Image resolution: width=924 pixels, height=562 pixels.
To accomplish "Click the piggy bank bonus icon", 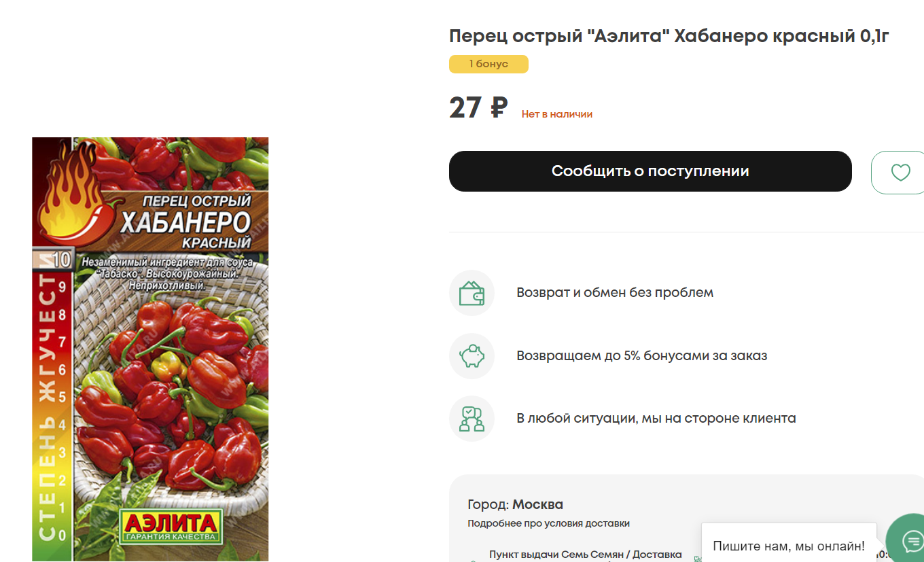I will (472, 355).
